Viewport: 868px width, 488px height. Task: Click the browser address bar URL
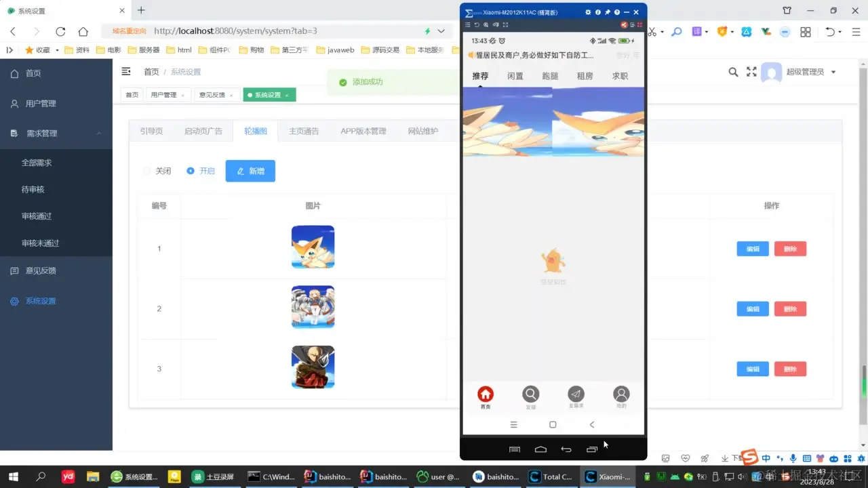(x=235, y=31)
